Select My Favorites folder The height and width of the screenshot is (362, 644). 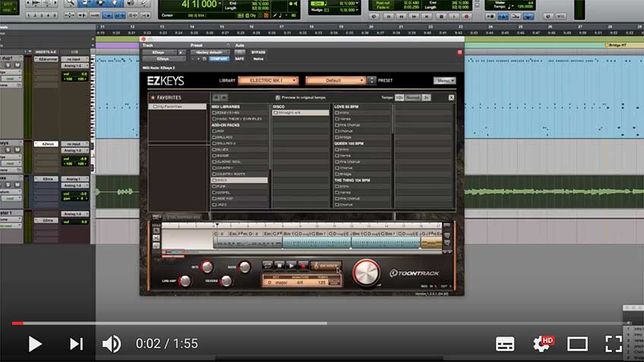[178, 106]
